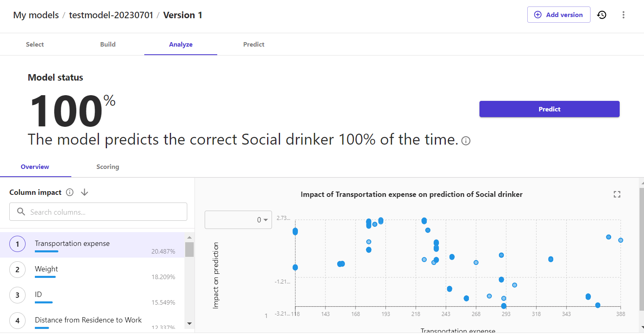Sort column impact with the down arrow

coord(84,192)
